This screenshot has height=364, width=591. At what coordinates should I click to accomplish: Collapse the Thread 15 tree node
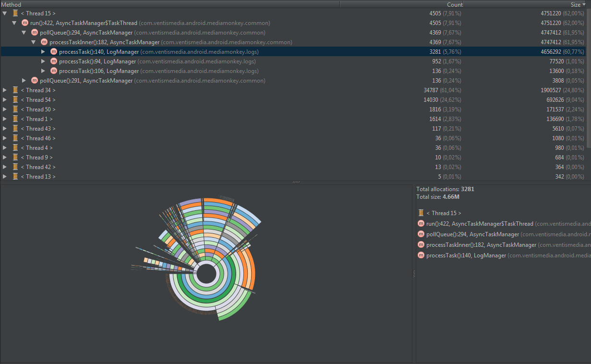(5, 13)
